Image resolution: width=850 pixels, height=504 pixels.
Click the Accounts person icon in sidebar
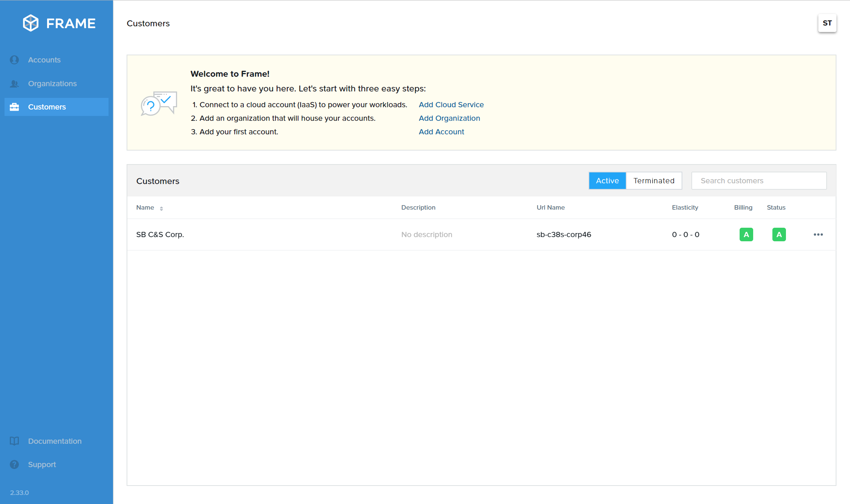[14, 60]
